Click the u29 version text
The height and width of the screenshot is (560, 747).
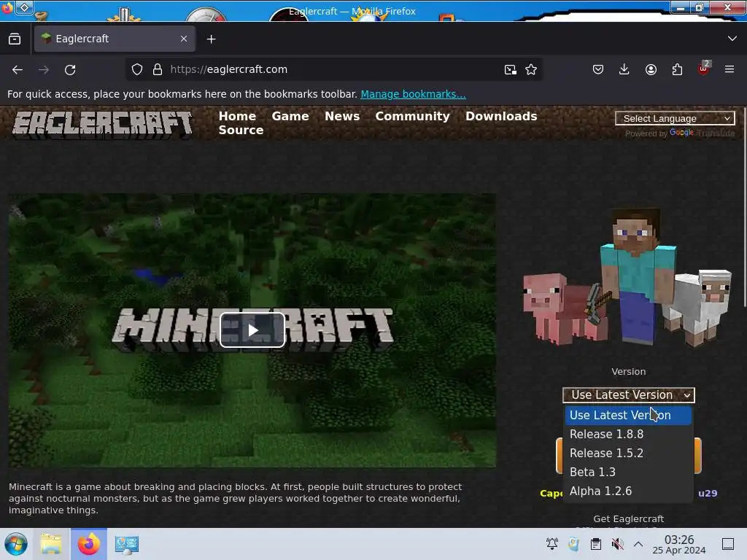pyautogui.click(x=708, y=494)
